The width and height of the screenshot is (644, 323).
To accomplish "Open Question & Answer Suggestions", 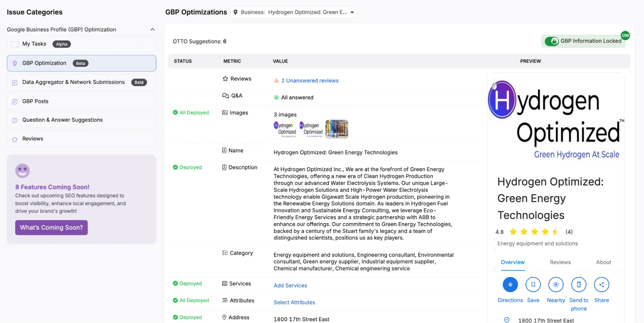I will [82, 120].
